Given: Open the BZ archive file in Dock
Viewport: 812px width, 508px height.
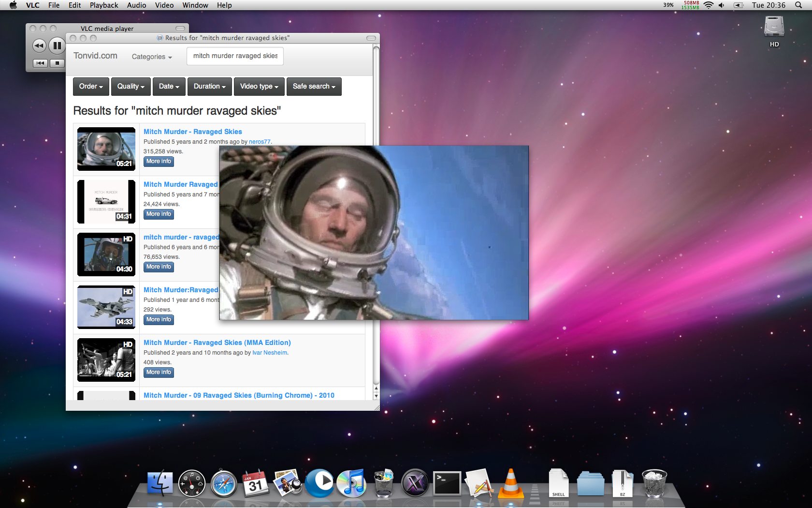Looking at the screenshot, I should click(x=623, y=483).
